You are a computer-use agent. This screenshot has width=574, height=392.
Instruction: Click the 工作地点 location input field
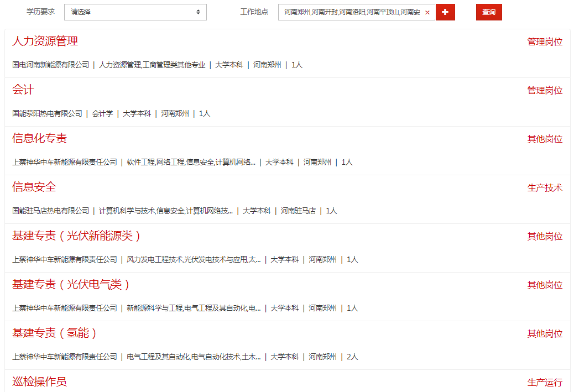(351, 12)
